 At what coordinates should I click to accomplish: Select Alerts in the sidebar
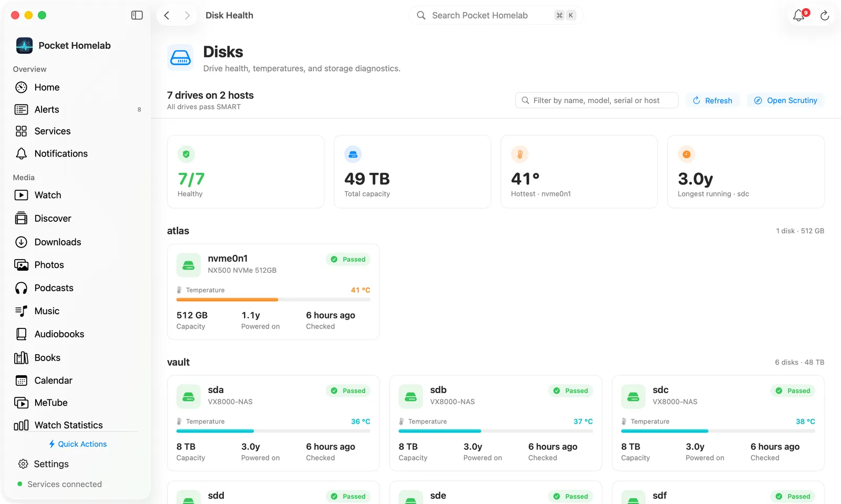(x=77, y=109)
